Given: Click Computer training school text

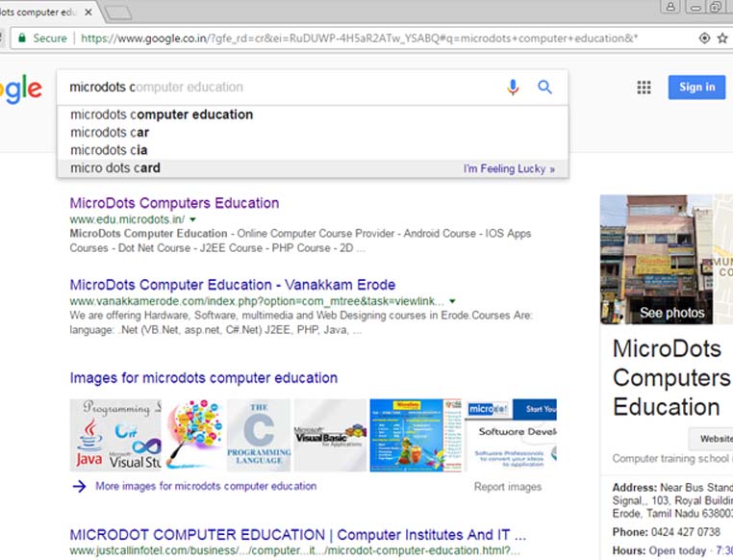Looking at the screenshot, I should 670,459.
